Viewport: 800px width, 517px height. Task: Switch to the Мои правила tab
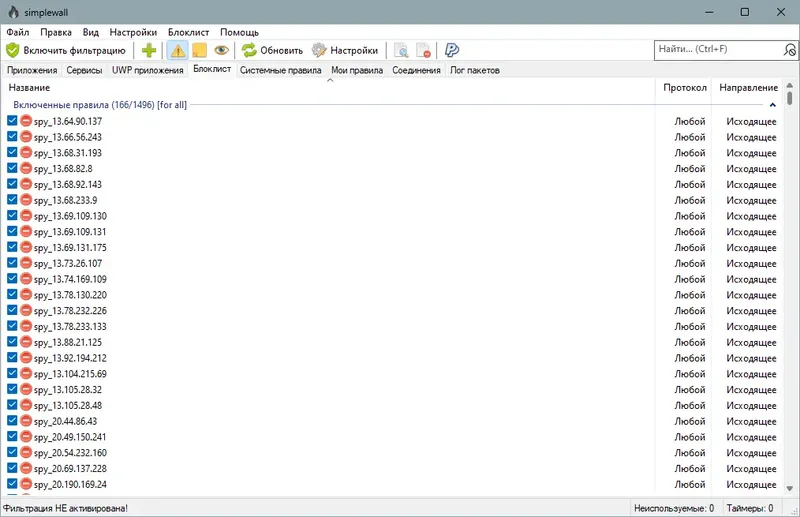click(357, 70)
